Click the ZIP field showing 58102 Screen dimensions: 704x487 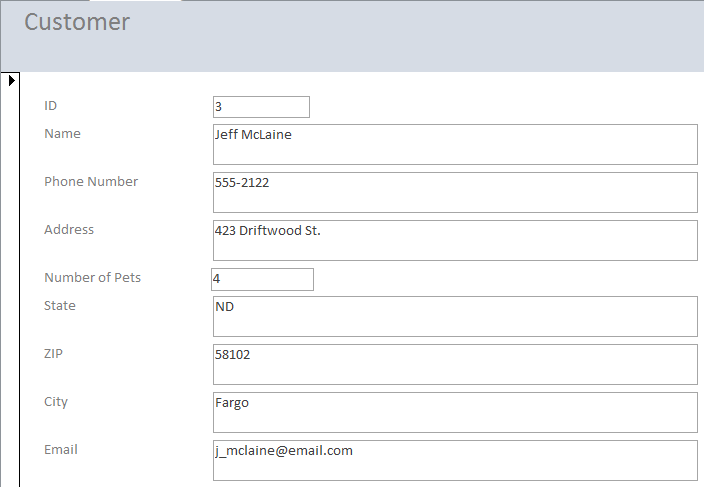455,364
